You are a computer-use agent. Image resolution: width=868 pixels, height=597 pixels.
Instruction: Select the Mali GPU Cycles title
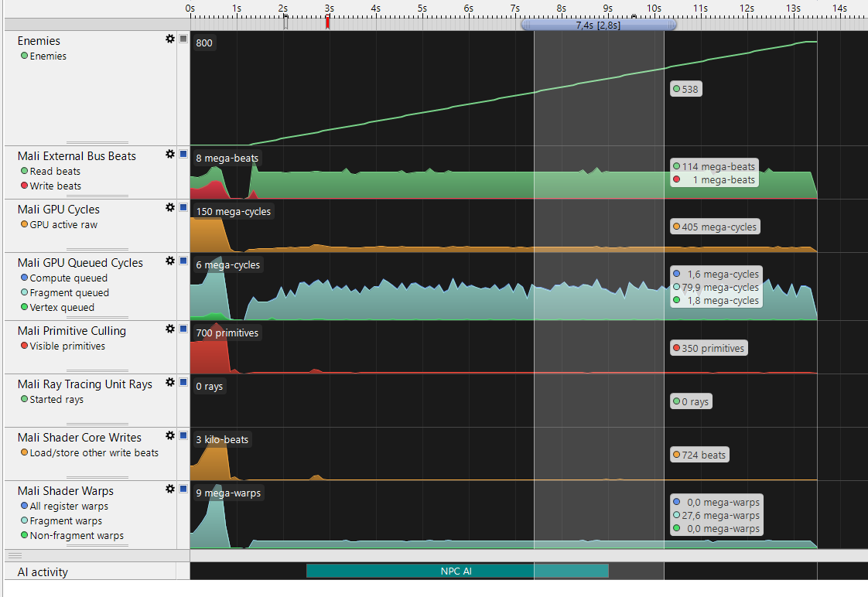point(58,209)
